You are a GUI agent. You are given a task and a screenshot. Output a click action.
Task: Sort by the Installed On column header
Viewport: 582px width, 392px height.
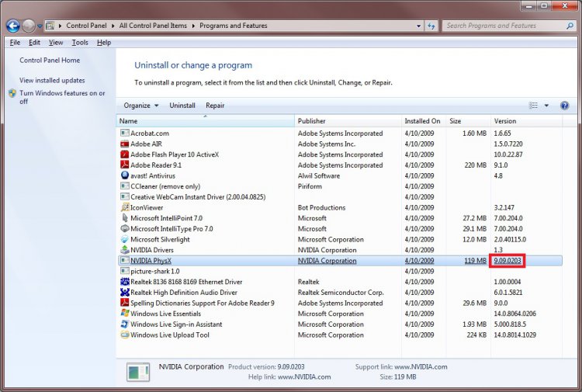tap(424, 121)
